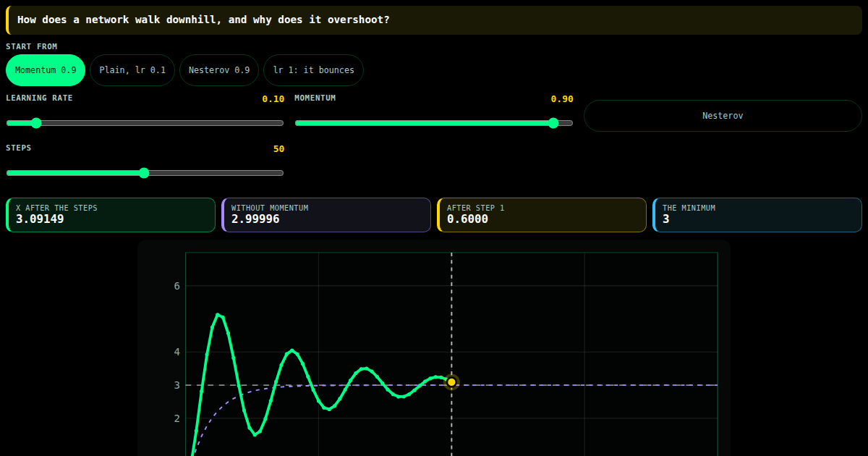The height and width of the screenshot is (456, 868).
Task: Click the learning rate slider handle
Action: pos(36,123)
